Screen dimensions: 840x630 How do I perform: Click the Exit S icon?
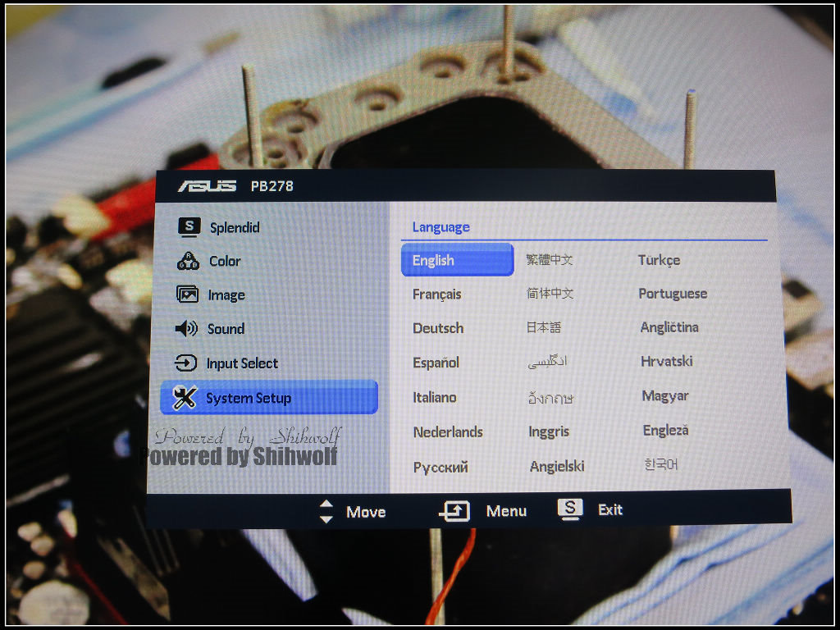[x=569, y=509]
